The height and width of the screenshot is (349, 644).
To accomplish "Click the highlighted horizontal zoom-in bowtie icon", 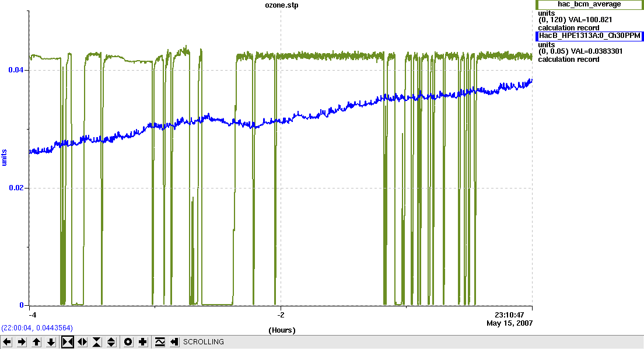I will point(68,341).
